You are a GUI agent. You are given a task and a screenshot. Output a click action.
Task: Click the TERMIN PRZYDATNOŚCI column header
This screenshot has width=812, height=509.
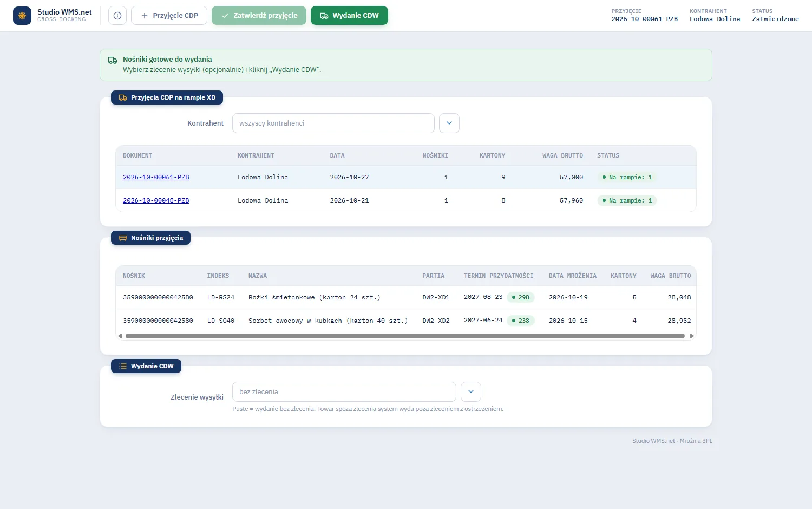499,276
